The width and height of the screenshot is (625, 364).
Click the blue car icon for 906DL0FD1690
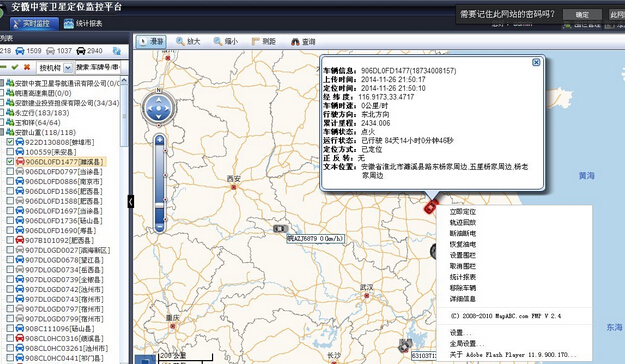click(x=20, y=230)
